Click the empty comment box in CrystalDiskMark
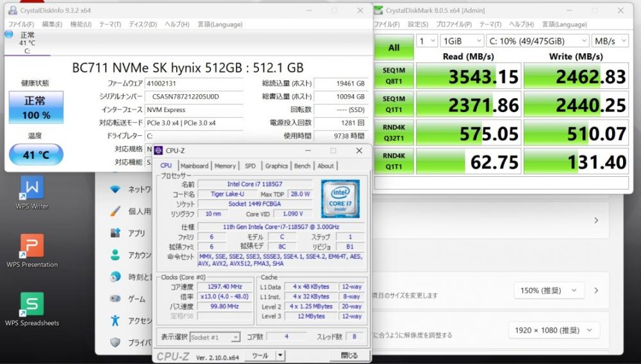The image size is (641, 364). click(501, 183)
